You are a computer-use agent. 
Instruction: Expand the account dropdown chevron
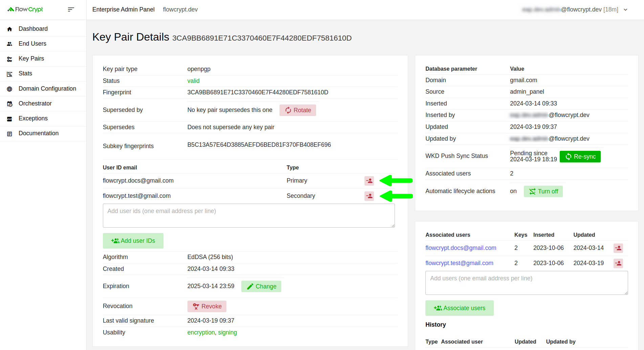[x=625, y=10]
